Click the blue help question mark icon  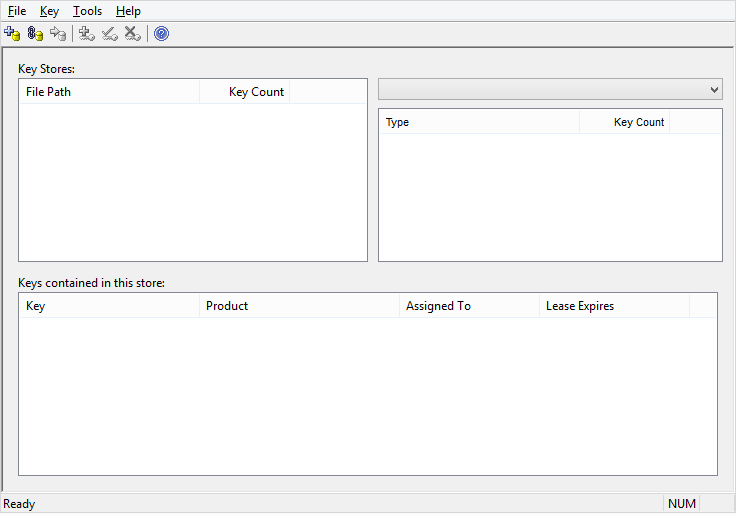[161, 34]
